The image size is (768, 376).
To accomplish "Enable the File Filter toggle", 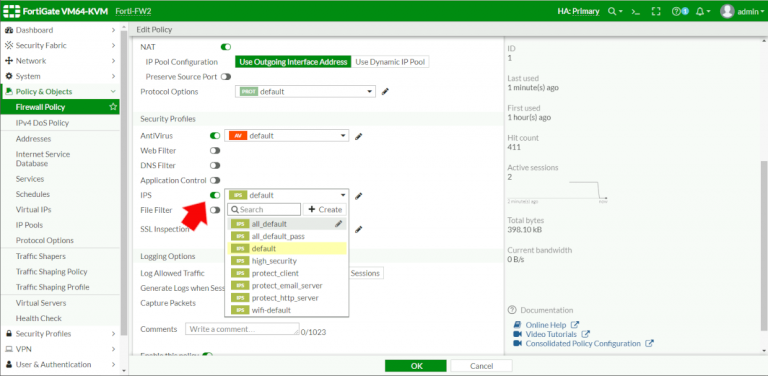I will point(215,210).
